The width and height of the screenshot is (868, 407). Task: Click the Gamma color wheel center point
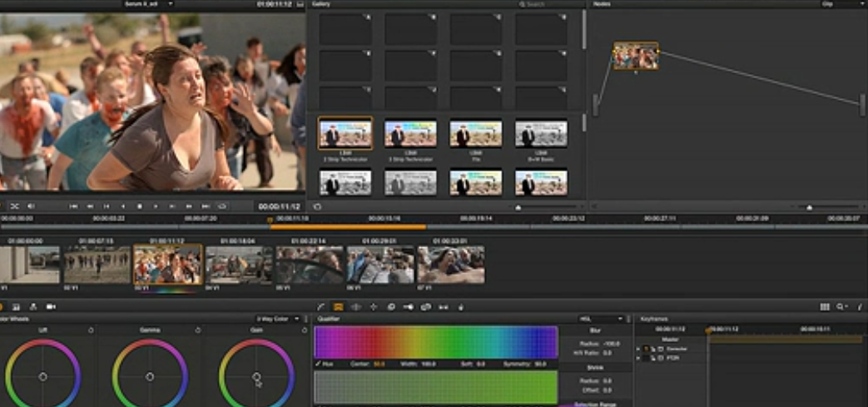150,376
